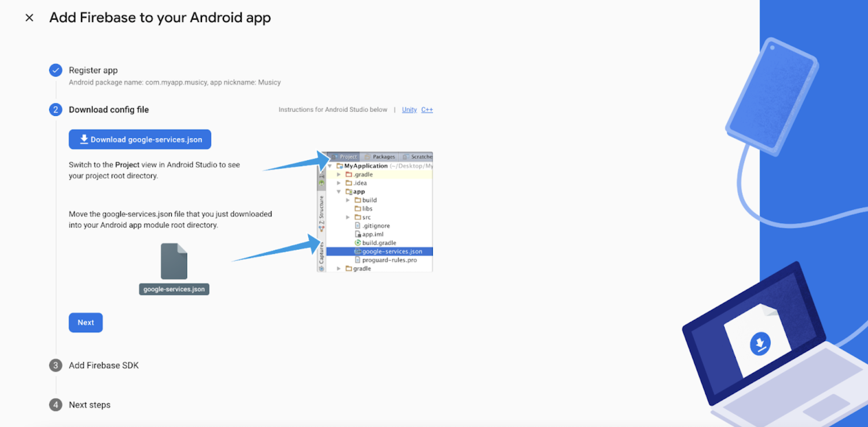Open the Unity instructions link

pyautogui.click(x=410, y=110)
